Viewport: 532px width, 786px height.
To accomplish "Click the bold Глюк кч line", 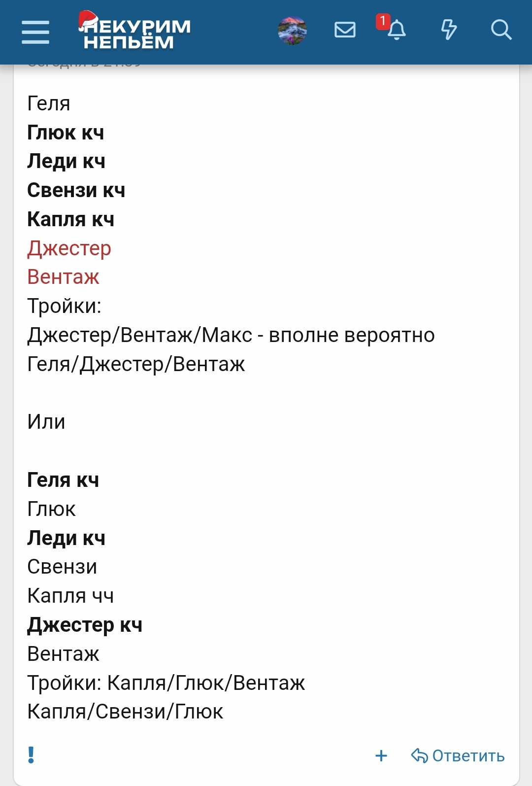I will [x=66, y=133].
